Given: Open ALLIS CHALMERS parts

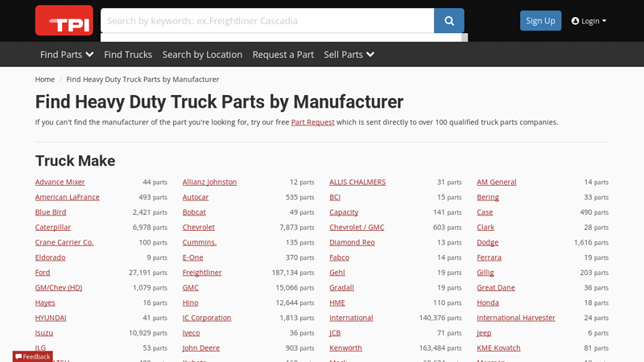Looking at the screenshot, I should [x=357, y=182].
